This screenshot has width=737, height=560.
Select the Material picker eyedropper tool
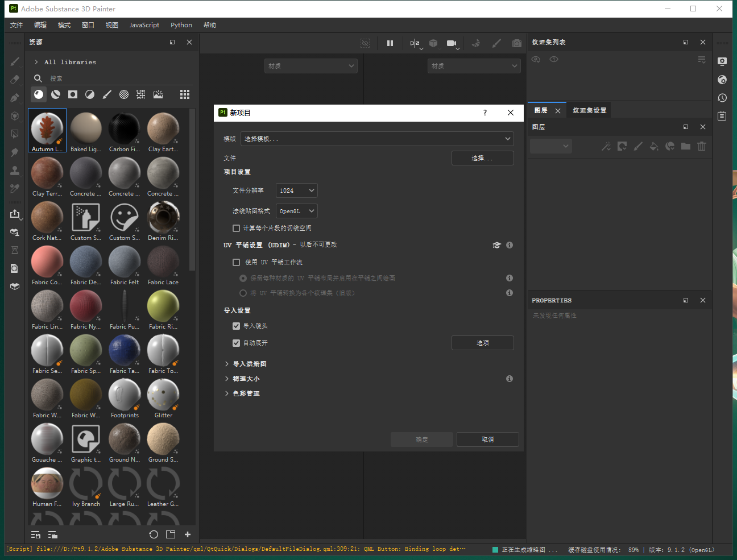point(15,188)
